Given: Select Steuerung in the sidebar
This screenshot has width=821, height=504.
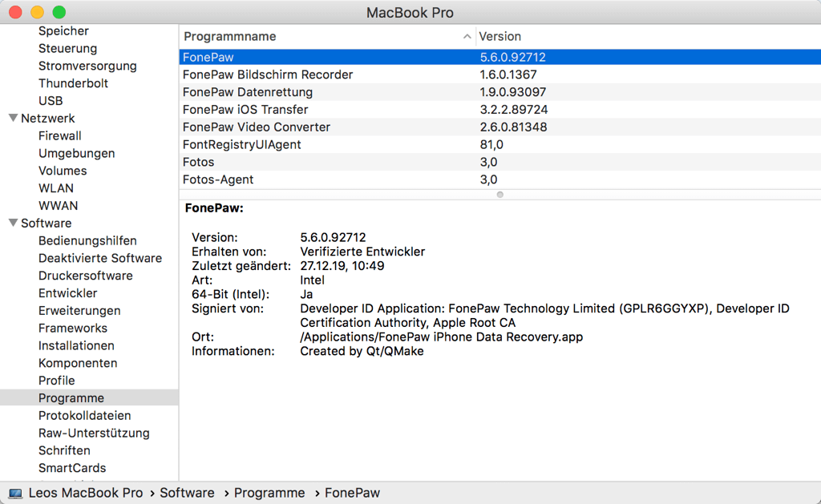Looking at the screenshot, I should click(67, 48).
